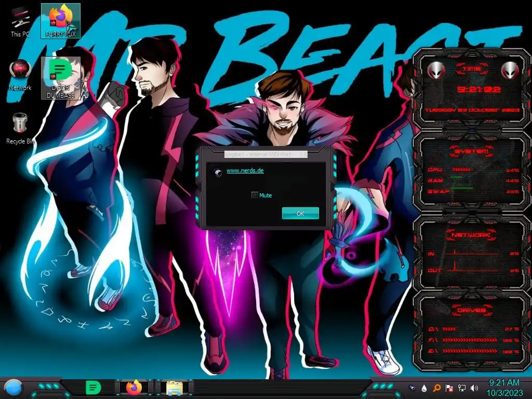Click the Internal MIDI Port title bar
The image size is (532, 399).
(266, 154)
